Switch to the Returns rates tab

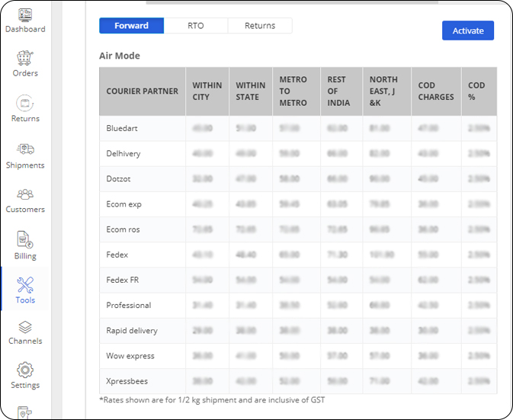[260, 25]
